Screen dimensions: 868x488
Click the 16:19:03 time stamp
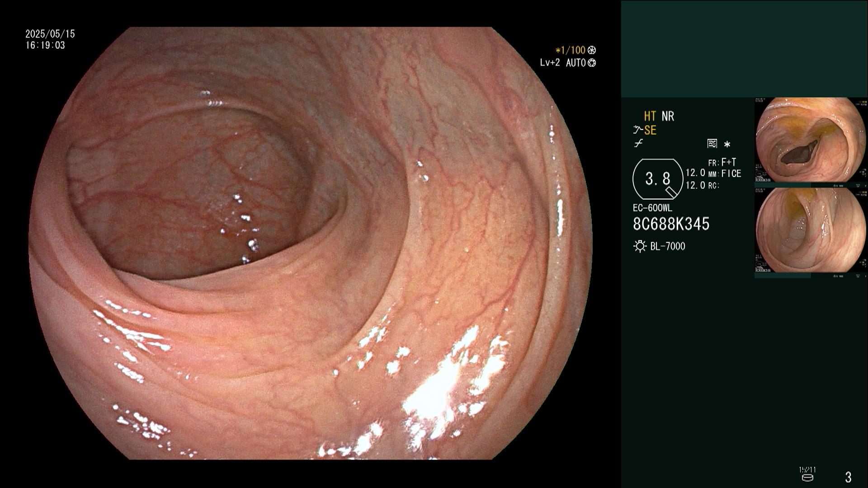(45, 45)
